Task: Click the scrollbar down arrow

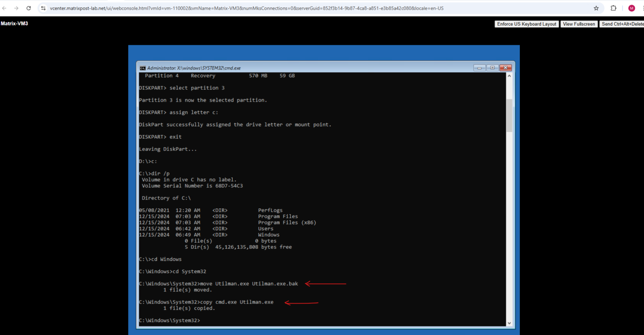Action: pyautogui.click(x=509, y=323)
